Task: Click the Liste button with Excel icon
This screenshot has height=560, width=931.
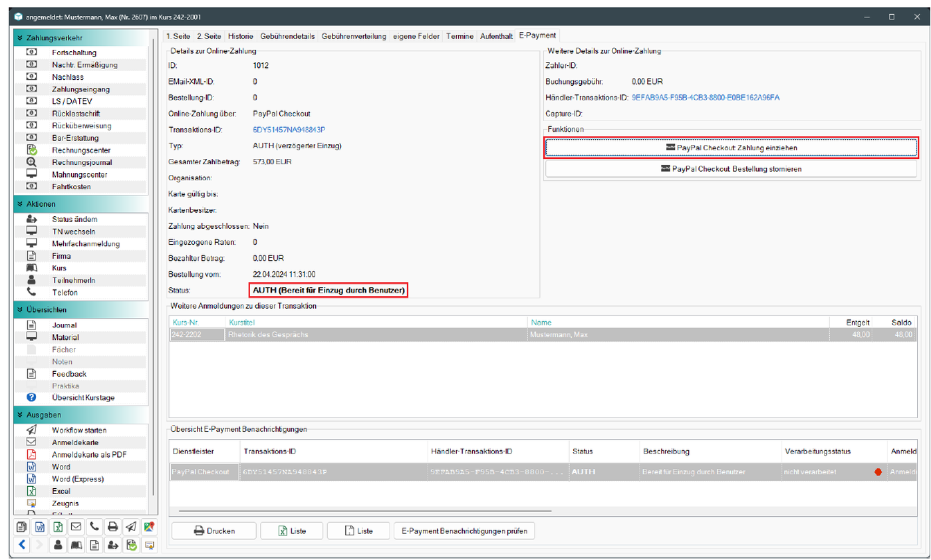Action: [x=291, y=531]
